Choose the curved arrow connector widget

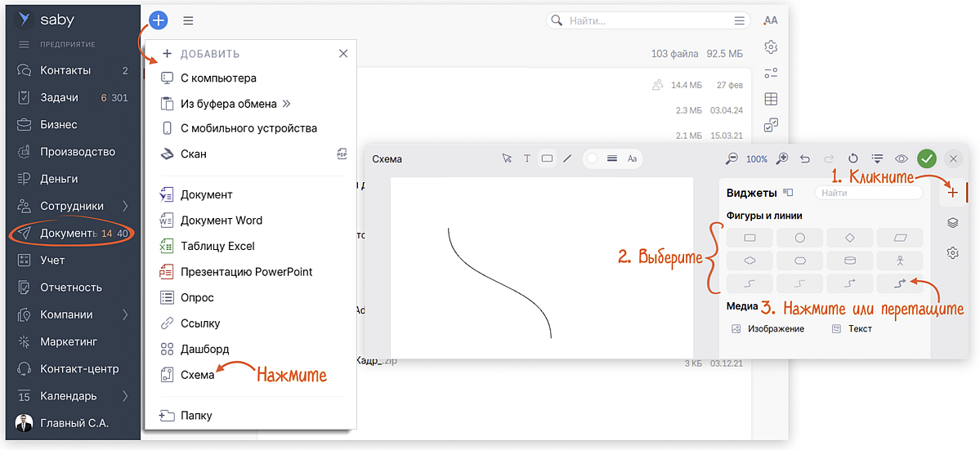pyautogui.click(x=899, y=283)
